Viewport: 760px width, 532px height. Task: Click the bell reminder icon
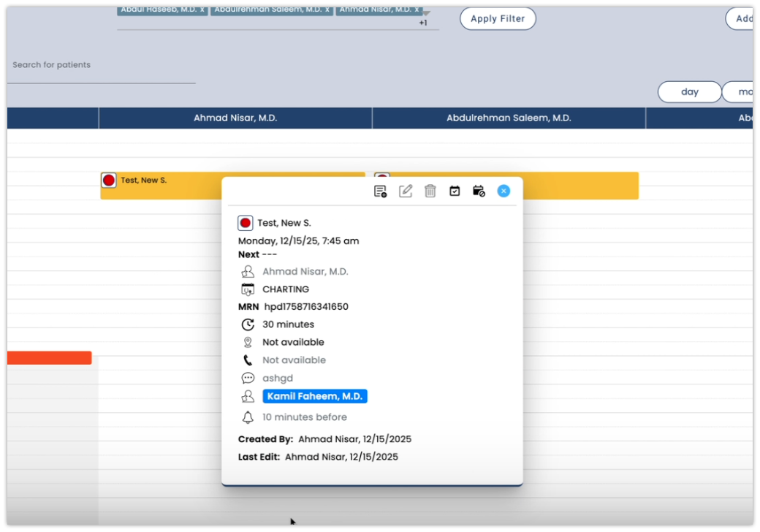coord(248,417)
